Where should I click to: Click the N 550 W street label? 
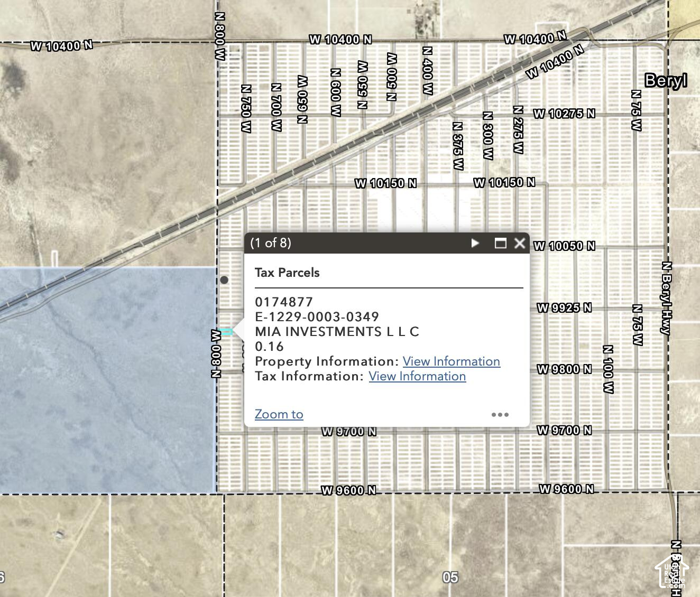tap(362, 85)
